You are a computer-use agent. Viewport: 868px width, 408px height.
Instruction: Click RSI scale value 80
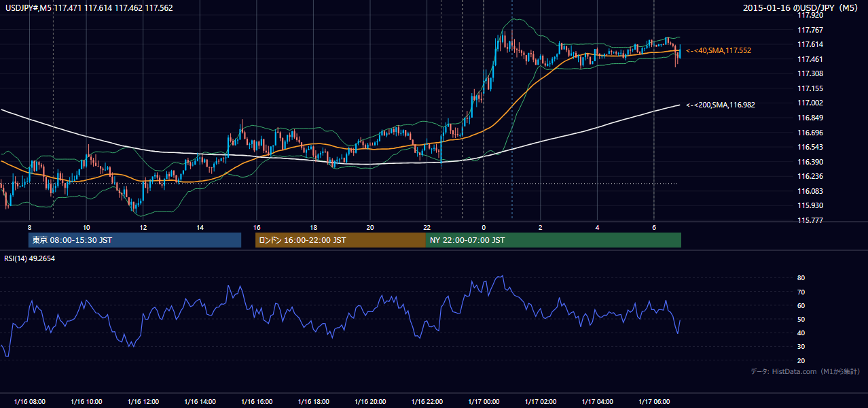pyautogui.click(x=801, y=278)
